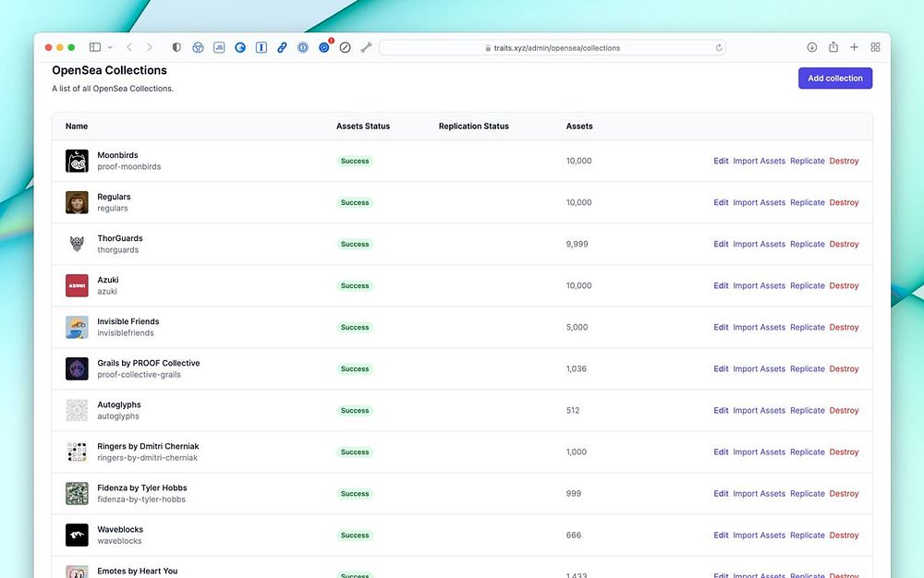The height and width of the screenshot is (578, 924).
Task: Click the 'ringers-by-dmitri-cherniak' slug text
Action: tap(147, 457)
